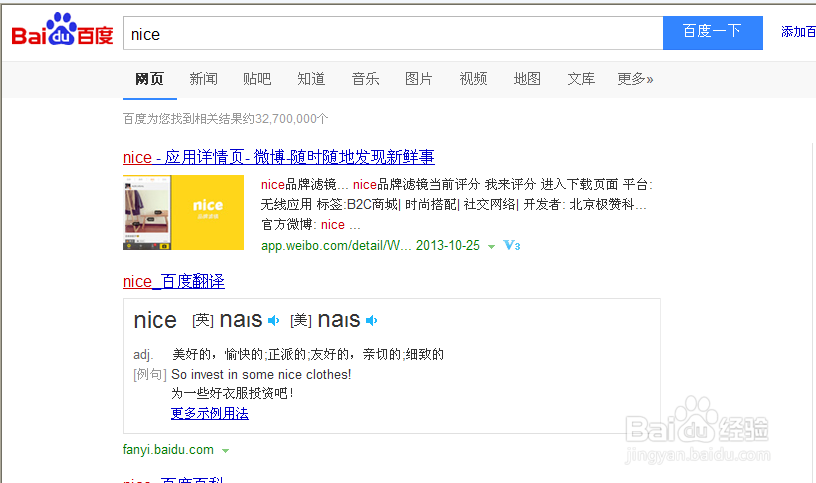816x483 pixels.
Task: Click the 2013-10-25 date text
Action: [448, 246]
